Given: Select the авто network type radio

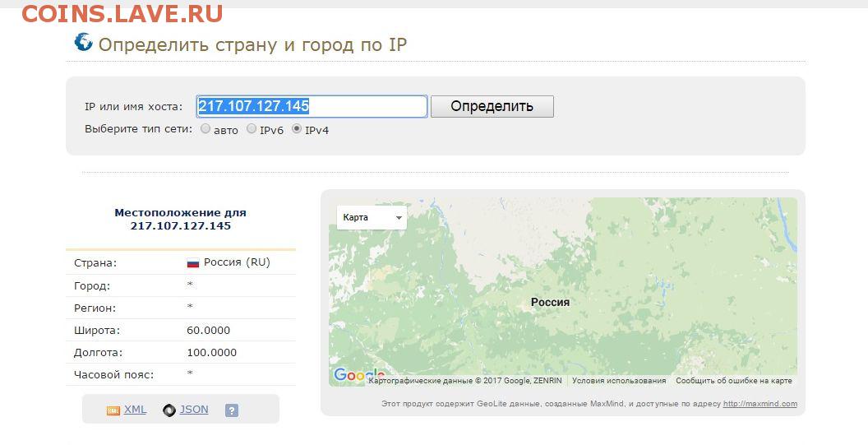Looking at the screenshot, I should point(205,129).
